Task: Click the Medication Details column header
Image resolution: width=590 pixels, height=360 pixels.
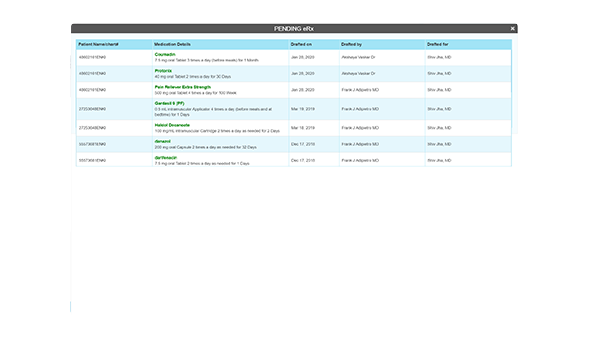Action: coord(172,44)
